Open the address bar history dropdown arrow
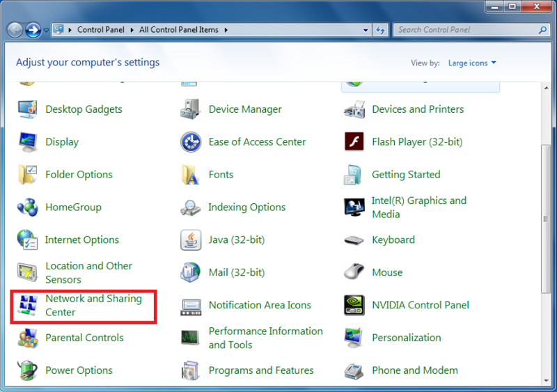The height and width of the screenshot is (392, 557). tap(366, 30)
